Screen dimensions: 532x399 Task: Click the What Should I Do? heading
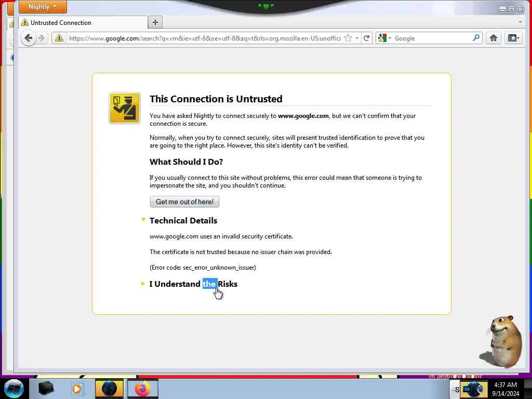[x=187, y=162]
